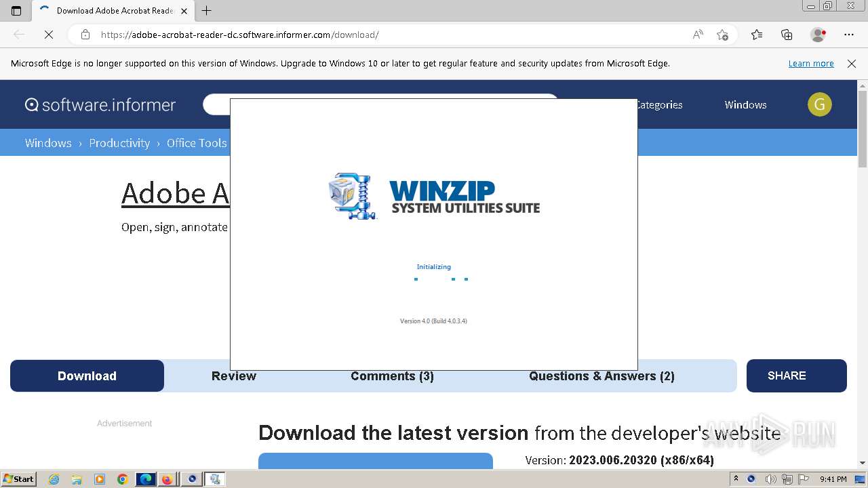Viewport: 868px width, 488px height.
Task: Add this page to favorites
Action: [x=722, y=35]
